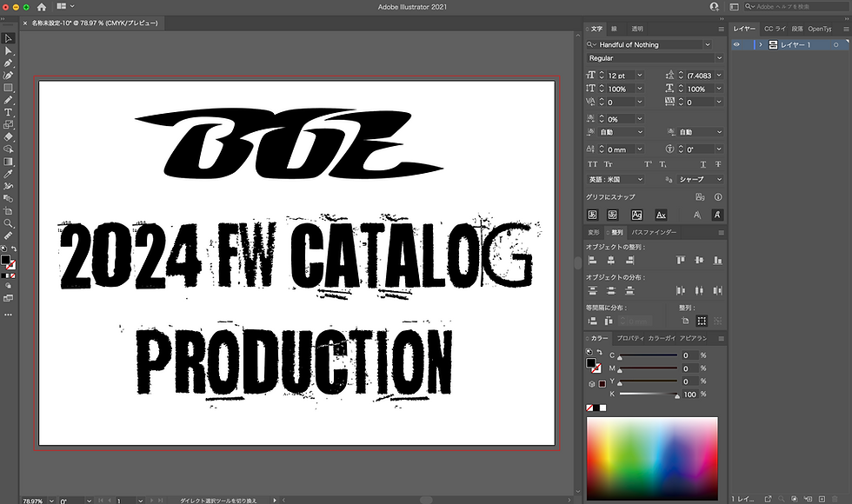Click horizontal distribute center icon

coord(699,291)
